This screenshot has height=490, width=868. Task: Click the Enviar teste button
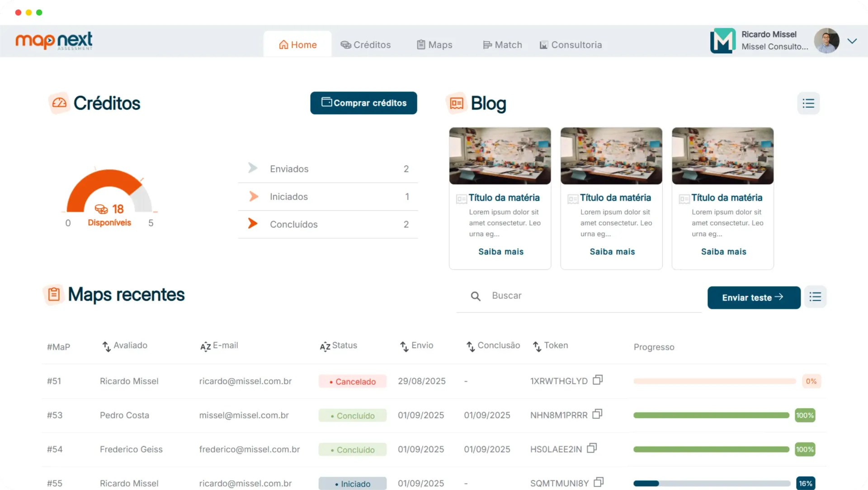coord(754,297)
